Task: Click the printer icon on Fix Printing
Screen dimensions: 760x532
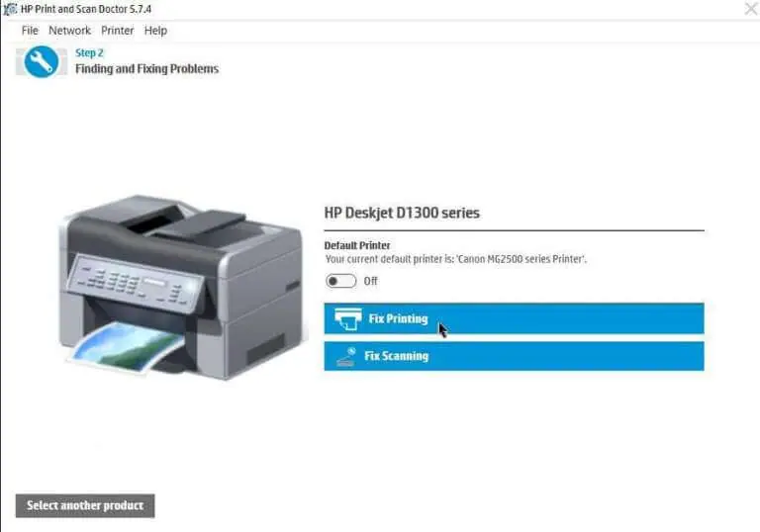Action: [348, 318]
